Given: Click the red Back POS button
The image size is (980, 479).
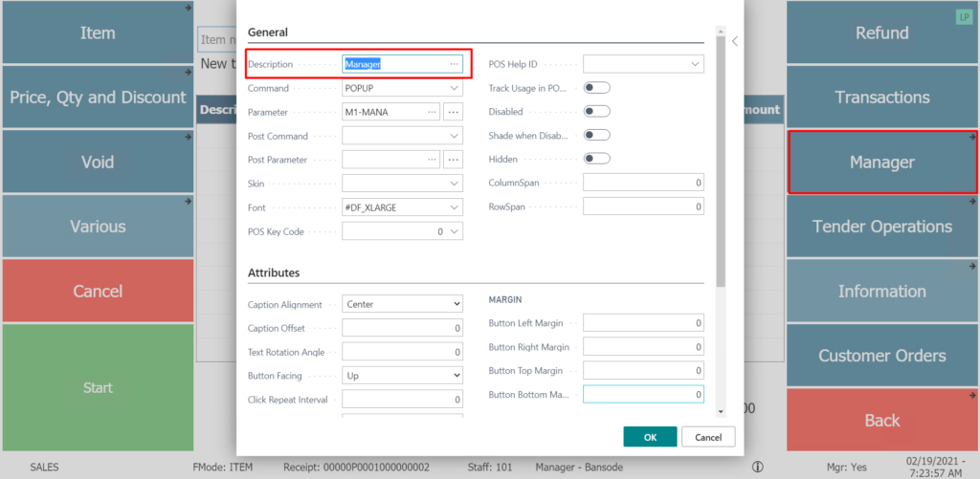Looking at the screenshot, I should pyautogui.click(x=881, y=421).
